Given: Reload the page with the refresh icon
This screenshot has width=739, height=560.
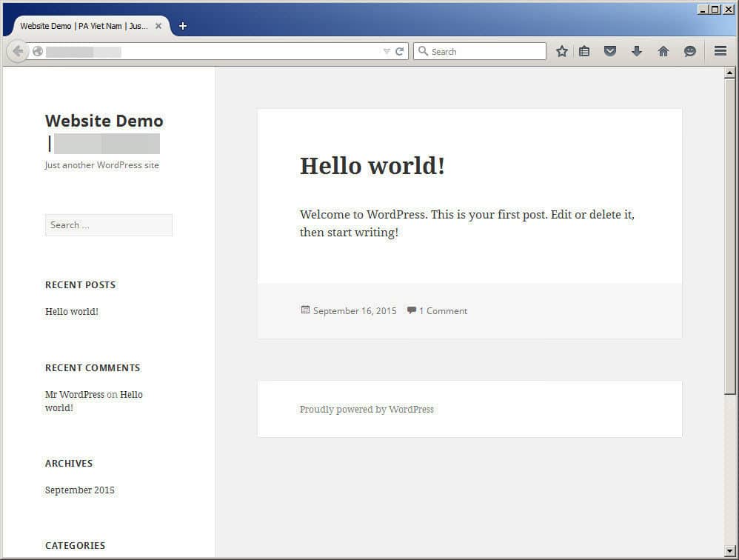Looking at the screenshot, I should click(x=400, y=51).
